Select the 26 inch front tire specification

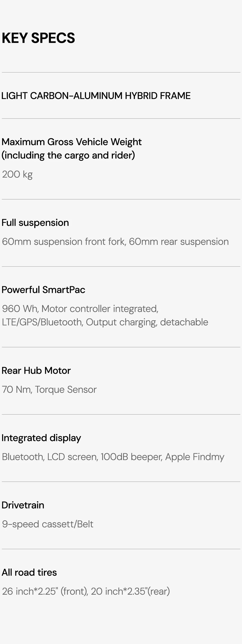click(x=45, y=591)
